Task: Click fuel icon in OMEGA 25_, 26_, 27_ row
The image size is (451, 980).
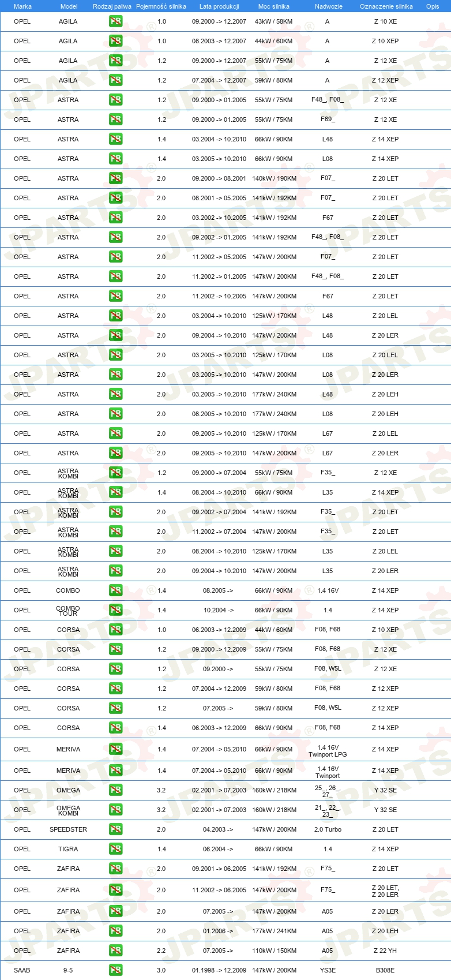Action: click(x=115, y=790)
